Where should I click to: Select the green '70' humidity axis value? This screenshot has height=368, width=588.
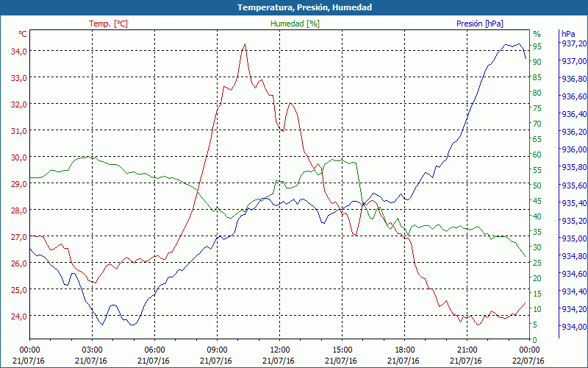click(537, 124)
